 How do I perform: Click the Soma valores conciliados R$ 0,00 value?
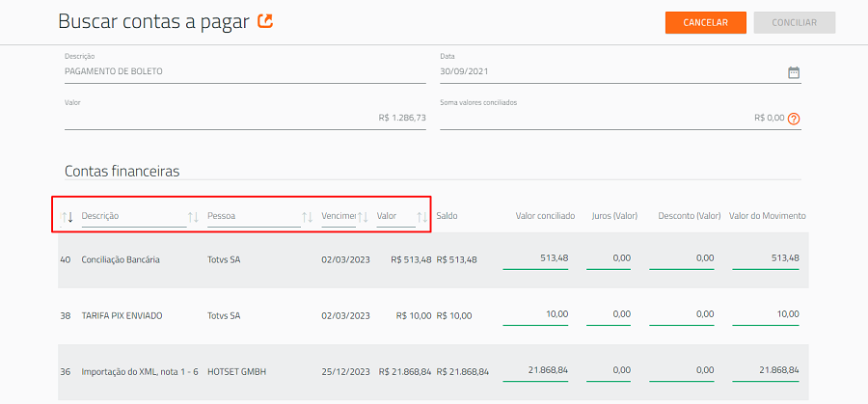[770, 118]
